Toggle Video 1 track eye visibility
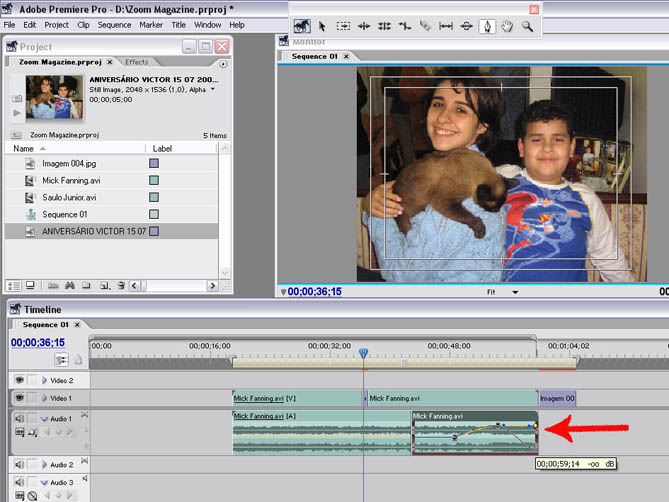 [x=19, y=398]
